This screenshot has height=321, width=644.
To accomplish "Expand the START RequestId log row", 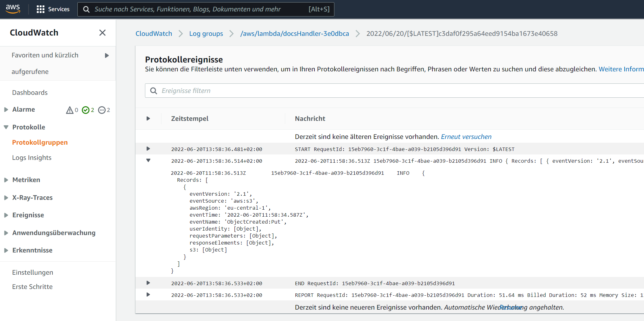I will (x=148, y=149).
